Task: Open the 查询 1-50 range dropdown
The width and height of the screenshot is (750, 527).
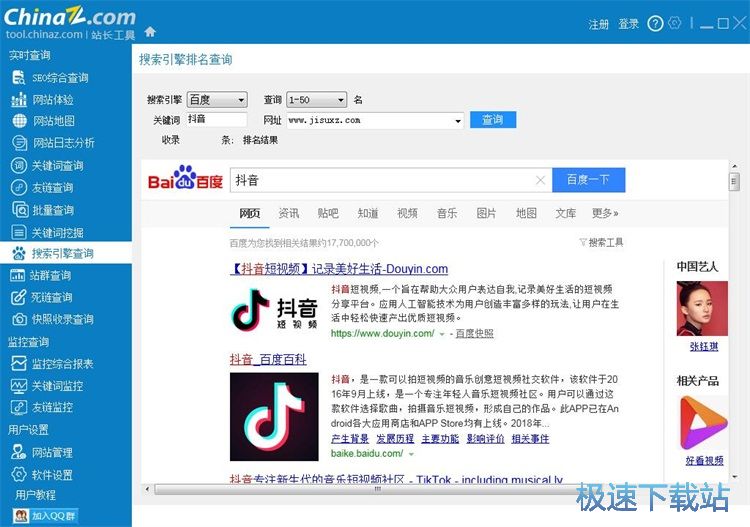Action: tap(317, 100)
